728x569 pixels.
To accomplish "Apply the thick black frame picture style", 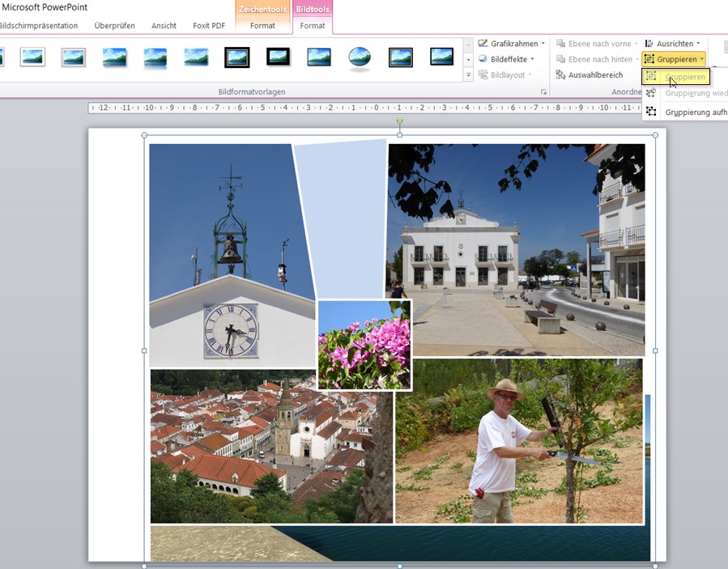I will (x=236, y=57).
